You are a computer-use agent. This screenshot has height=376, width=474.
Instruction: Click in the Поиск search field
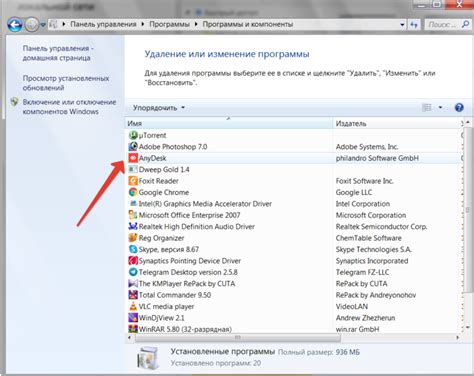[443, 24]
